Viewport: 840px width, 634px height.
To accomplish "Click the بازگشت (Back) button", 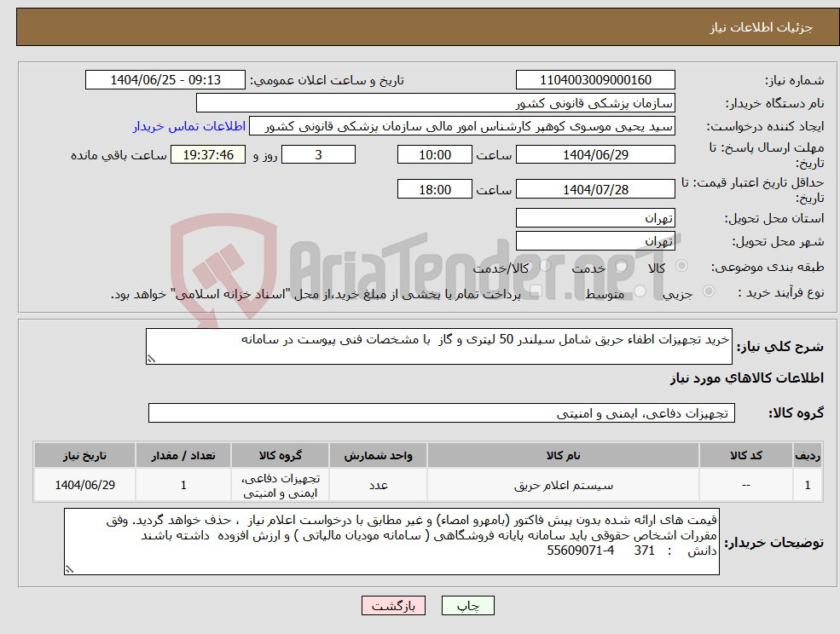I will point(393,605).
